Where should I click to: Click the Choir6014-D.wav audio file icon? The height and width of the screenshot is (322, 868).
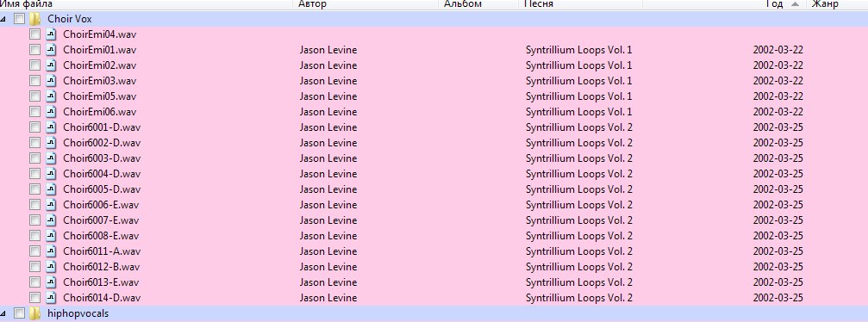(51, 298)
